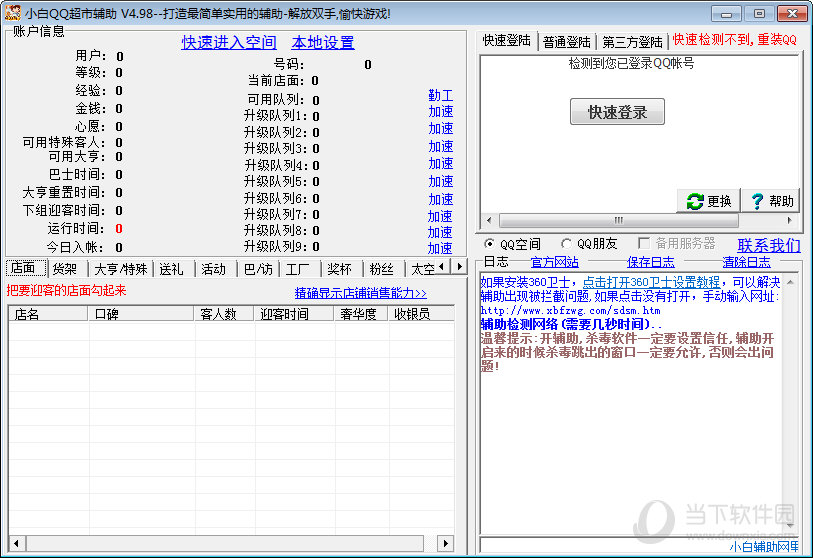Sort by 收银员 column header

tap(422, 313)
